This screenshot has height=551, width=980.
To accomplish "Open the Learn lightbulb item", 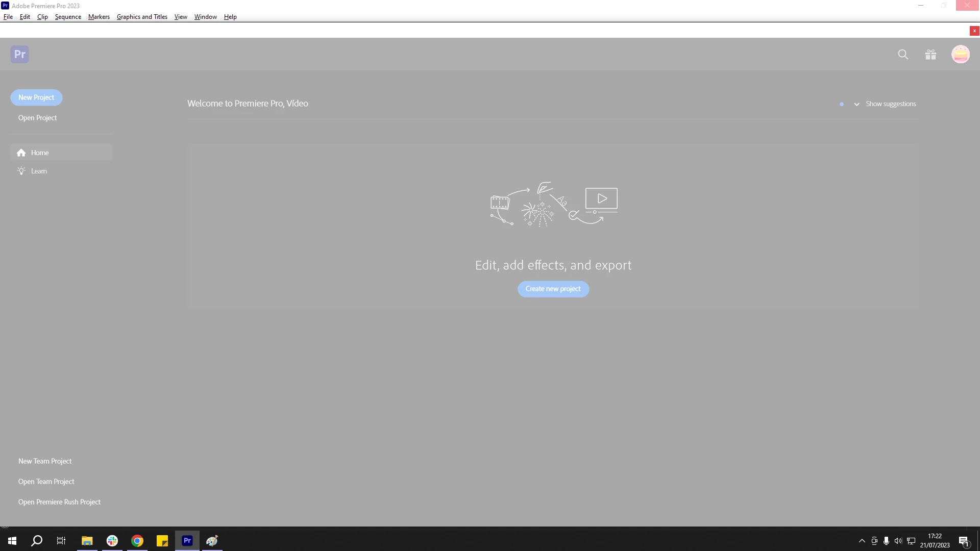I will click(x=38, y=171).
